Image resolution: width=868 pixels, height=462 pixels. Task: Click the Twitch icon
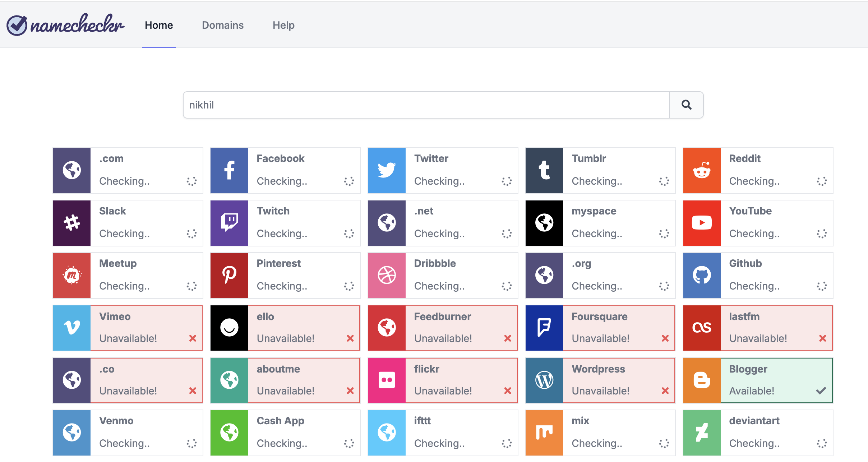tap(229, 223)
